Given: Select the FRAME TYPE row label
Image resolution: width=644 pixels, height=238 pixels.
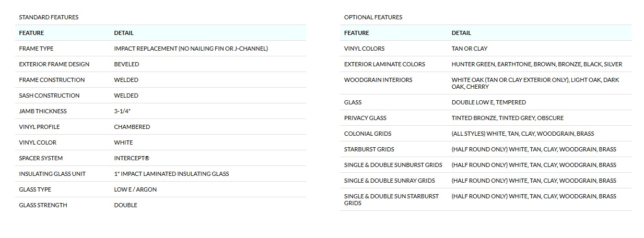Looking at the screenshot, I should coord(36,49).
